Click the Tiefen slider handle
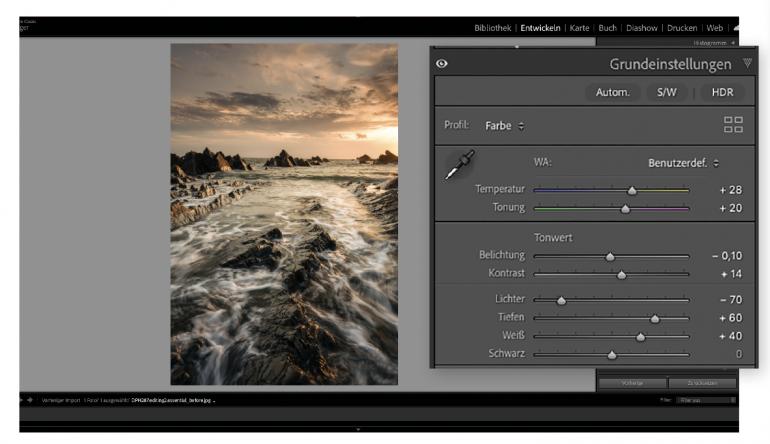 click(x=655, y=319)
